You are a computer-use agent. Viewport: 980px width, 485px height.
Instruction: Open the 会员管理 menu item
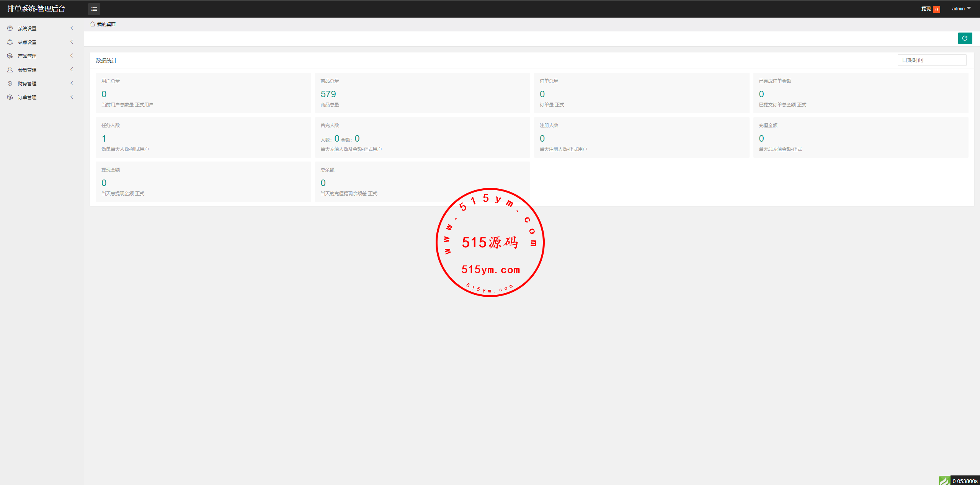point(27,70)
